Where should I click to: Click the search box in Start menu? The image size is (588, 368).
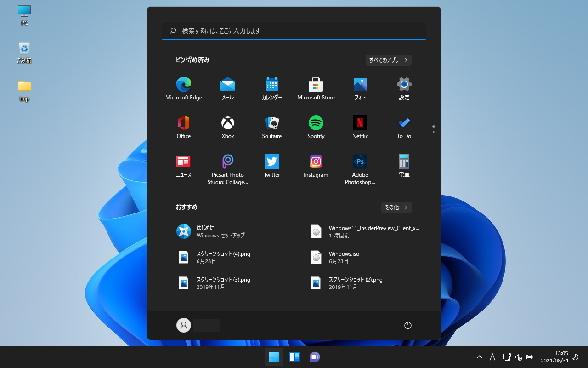[x=294, y=31]
